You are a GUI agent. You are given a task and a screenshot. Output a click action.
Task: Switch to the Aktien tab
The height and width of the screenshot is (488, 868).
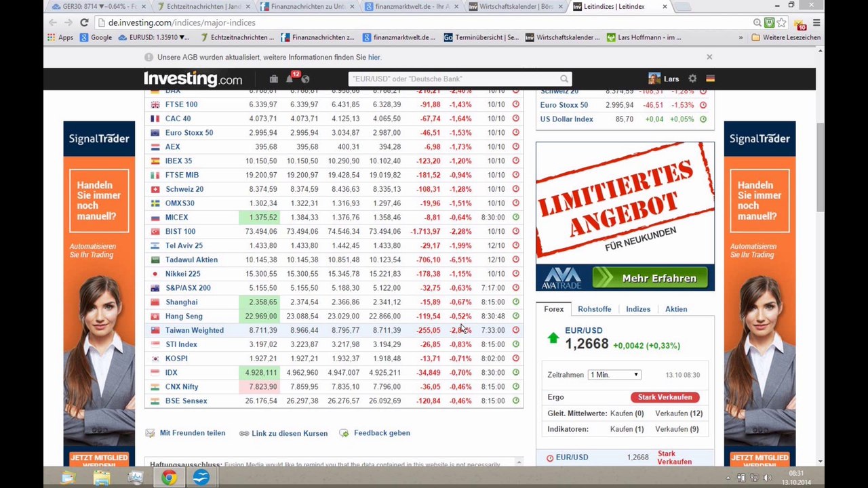click(x=676, y=309)
